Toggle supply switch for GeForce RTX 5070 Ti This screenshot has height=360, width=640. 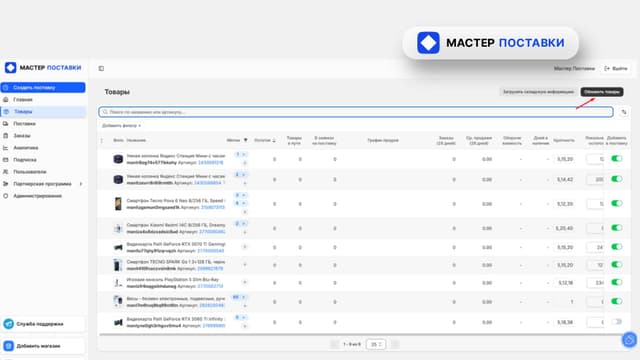click(617, 247)
